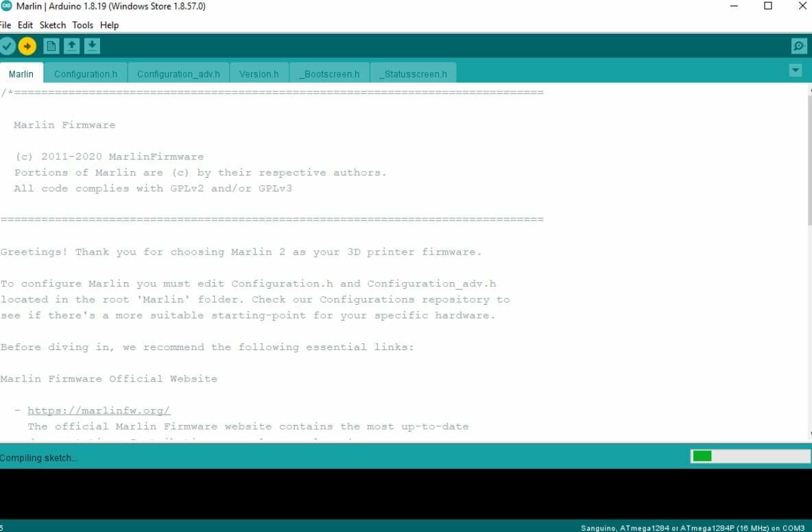
Task: Open the File menu
Action: 5,25
